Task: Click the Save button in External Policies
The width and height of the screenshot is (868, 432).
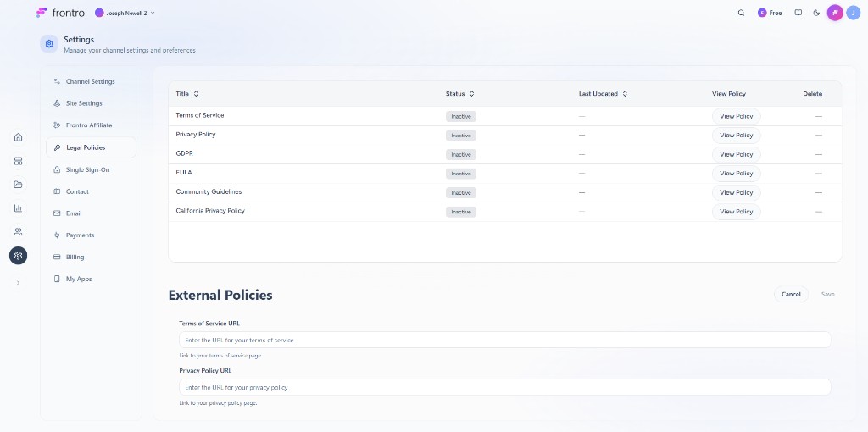Action: 827,294
